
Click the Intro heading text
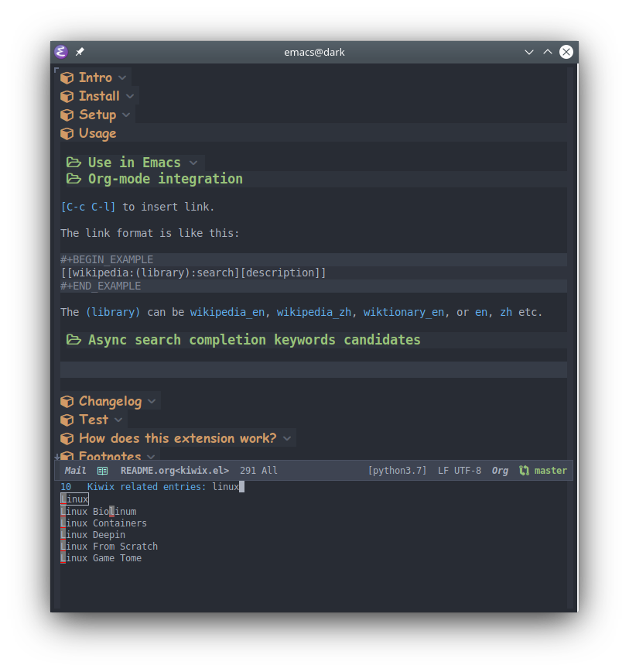click(95, 77)
